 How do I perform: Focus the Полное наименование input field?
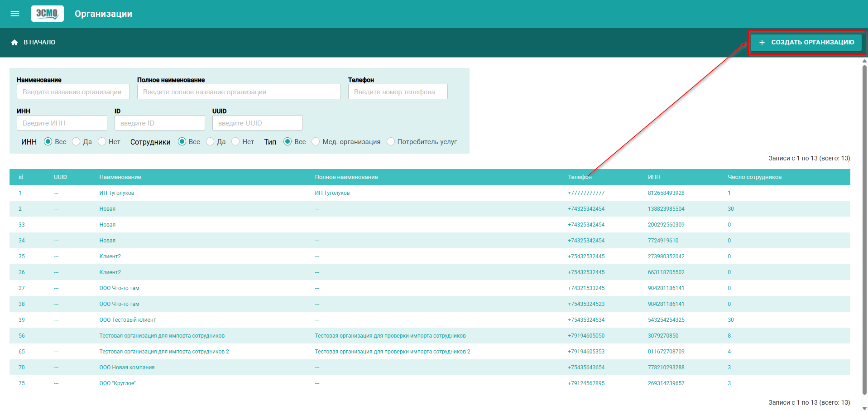239,92
